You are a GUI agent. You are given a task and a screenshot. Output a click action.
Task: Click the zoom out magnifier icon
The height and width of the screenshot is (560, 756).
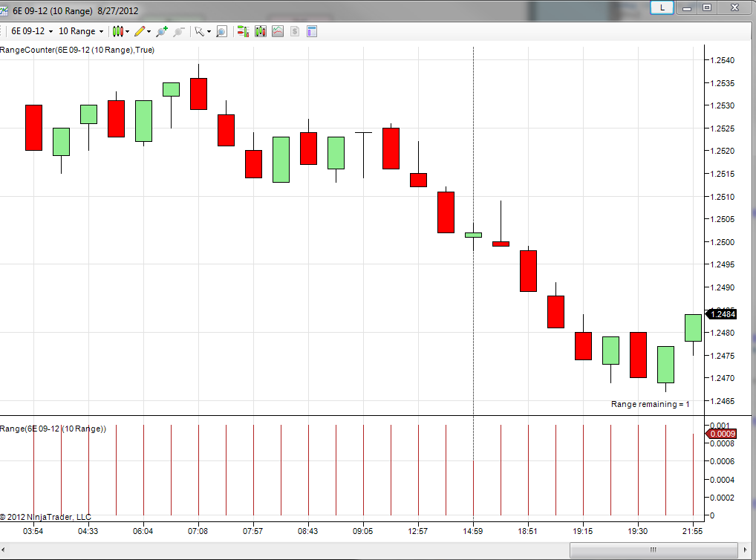179,31
